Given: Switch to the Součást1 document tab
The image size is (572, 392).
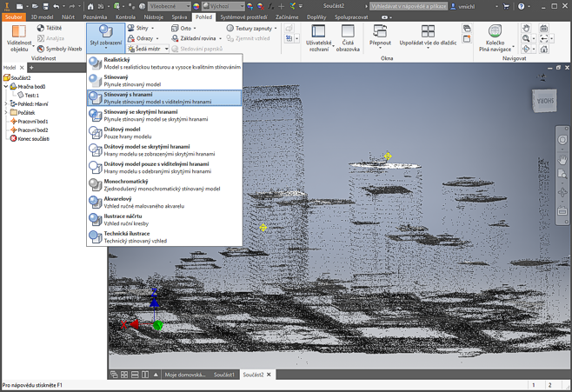Looking at the screenshot, I should pyautogui.click(x=223, y=375).
